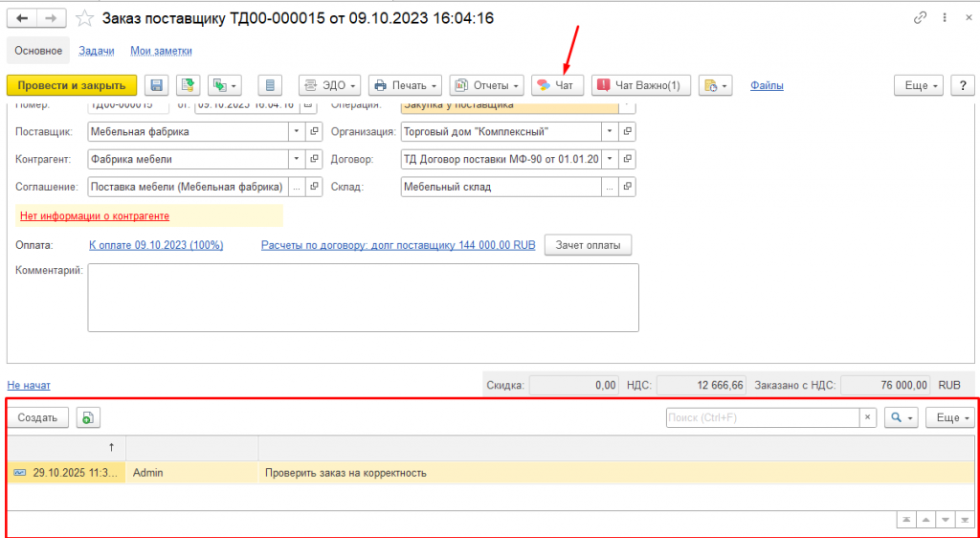Open Соглашение record with the open icon
This screenshot has width=980, height=538.
(314, 187)
